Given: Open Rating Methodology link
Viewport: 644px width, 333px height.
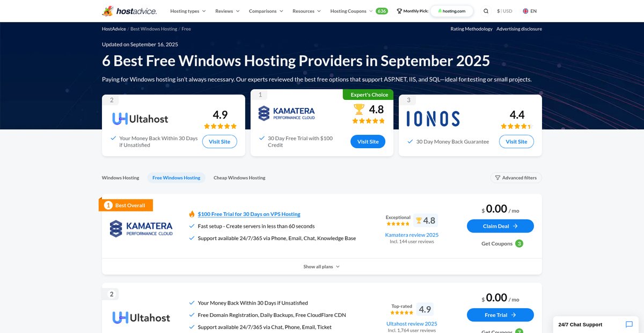Looking at the screenshot, I should point(471,29).
